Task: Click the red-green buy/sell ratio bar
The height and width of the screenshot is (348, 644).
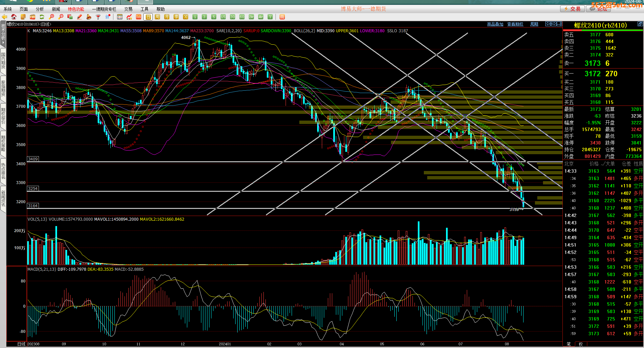Action: pos(603,30)
